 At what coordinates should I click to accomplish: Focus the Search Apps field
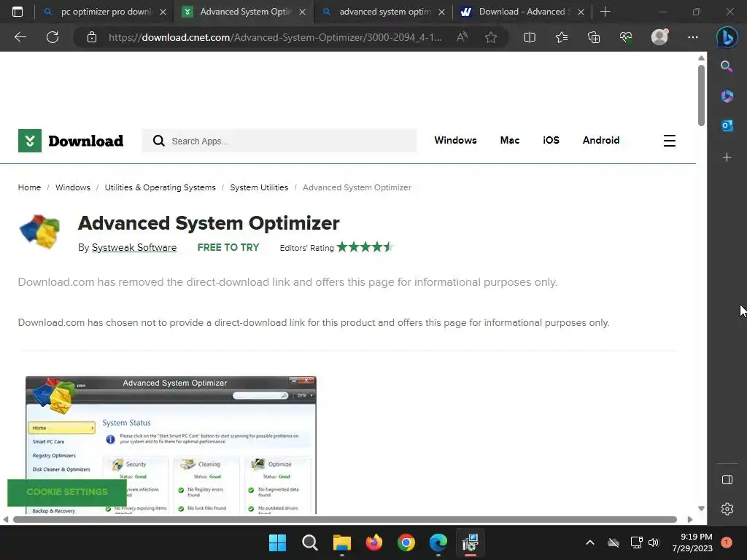279,141
